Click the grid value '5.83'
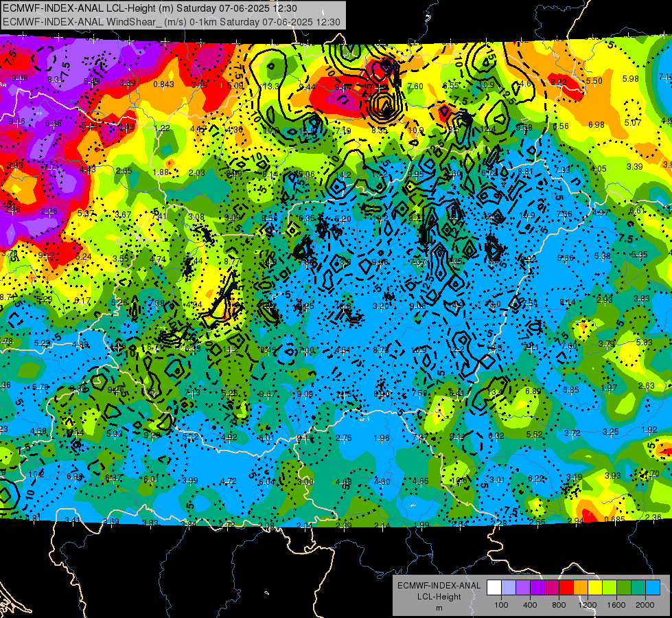 (x=644, y=342)
